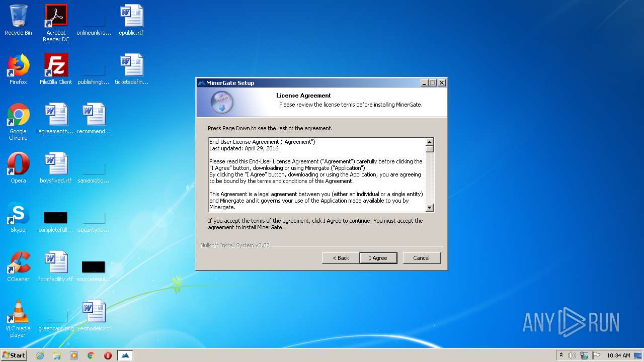The height and width of the screenshot is (362, 644).
Task: Open FileZilla Client shortcut
Action: 56,69
